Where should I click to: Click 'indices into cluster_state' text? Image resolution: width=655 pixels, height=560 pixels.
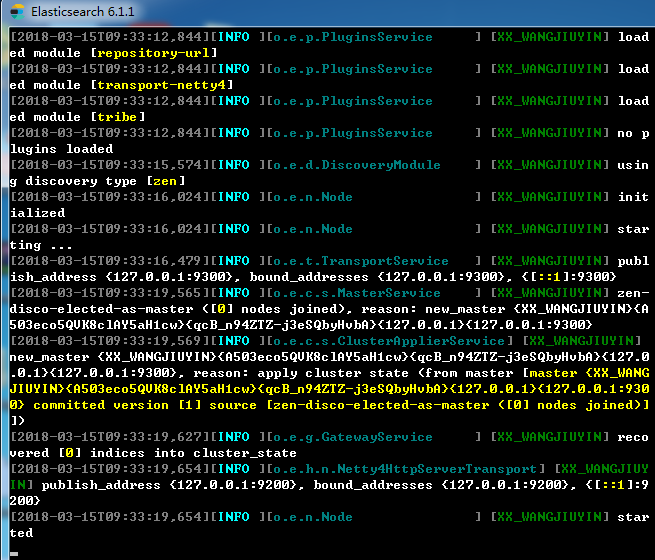(193, 453)
